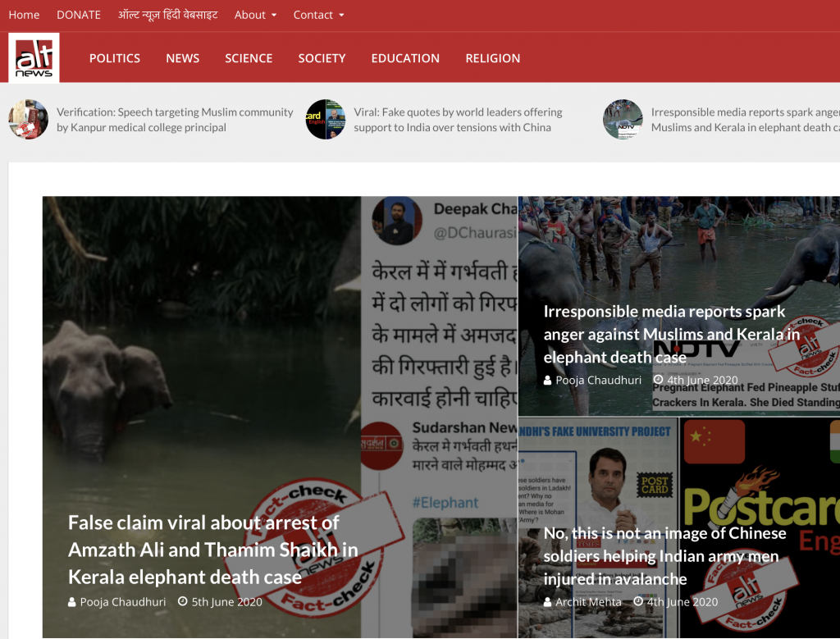Open the Kanpur medical college story thumbnail
Viewport: 840px width, 639px height.
[29, 120]
